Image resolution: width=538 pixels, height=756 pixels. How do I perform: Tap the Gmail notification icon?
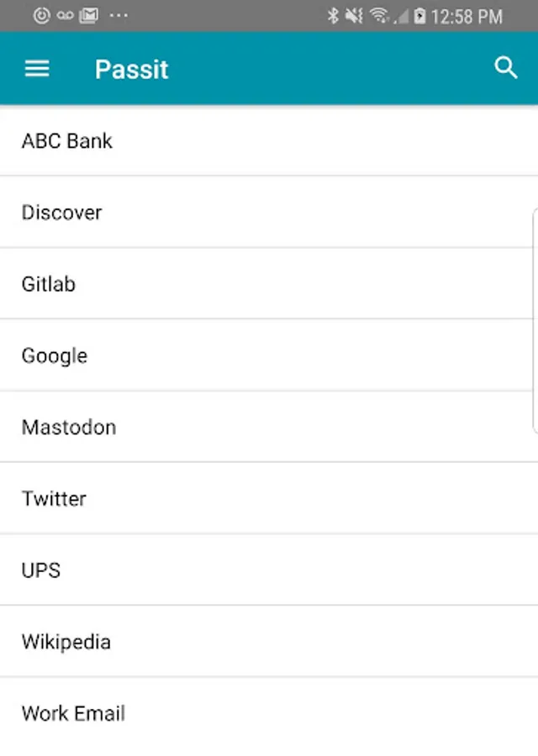point(88,16)
